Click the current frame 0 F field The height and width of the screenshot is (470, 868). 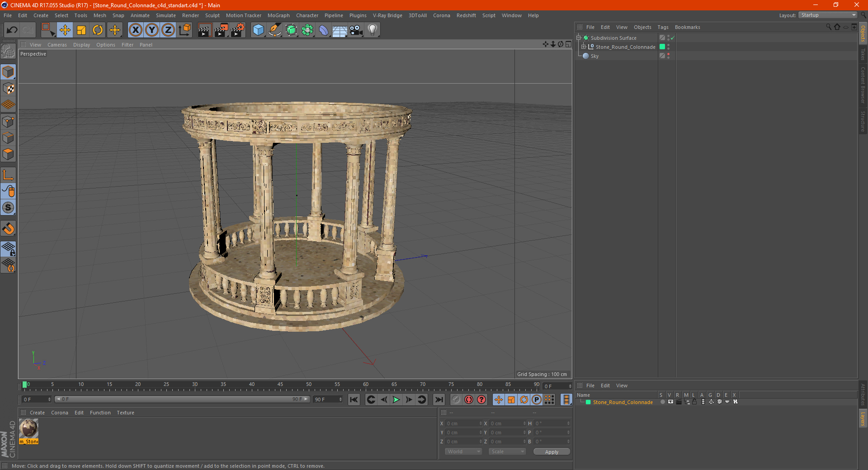point(37,399)
